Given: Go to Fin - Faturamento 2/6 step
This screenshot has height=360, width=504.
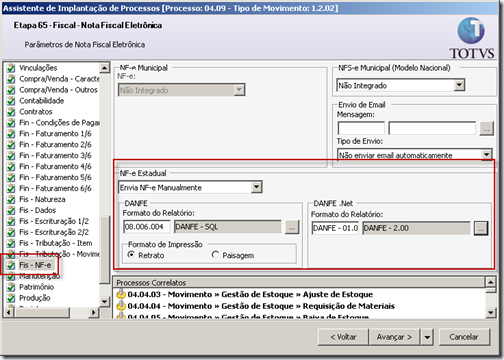Looking at the screenshot, I should (x=55, y=145).
